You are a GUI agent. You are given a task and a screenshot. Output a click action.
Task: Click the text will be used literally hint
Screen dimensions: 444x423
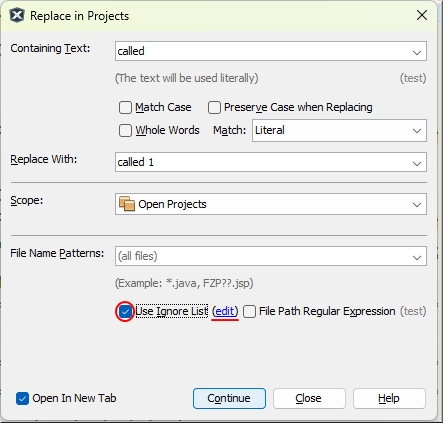[187, 78]
